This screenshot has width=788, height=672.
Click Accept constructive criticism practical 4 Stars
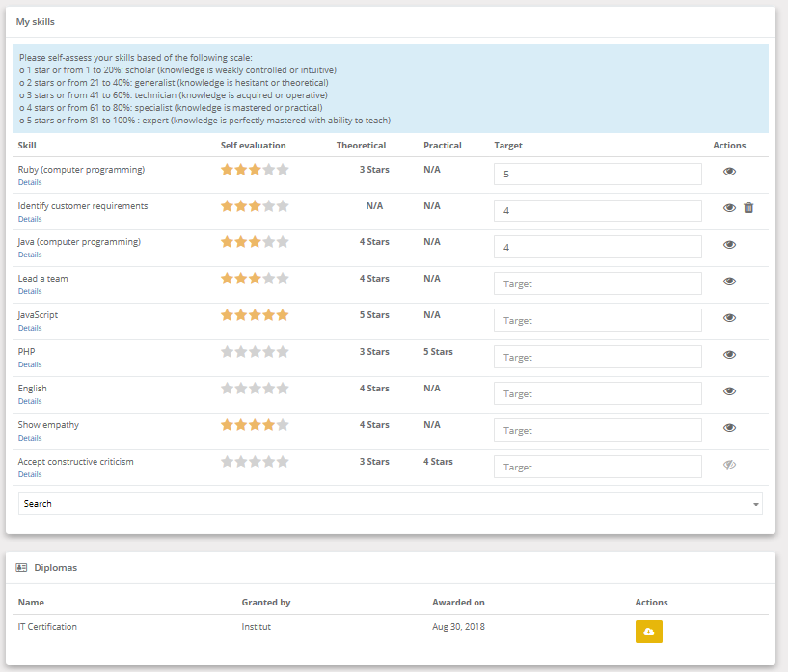438,462
